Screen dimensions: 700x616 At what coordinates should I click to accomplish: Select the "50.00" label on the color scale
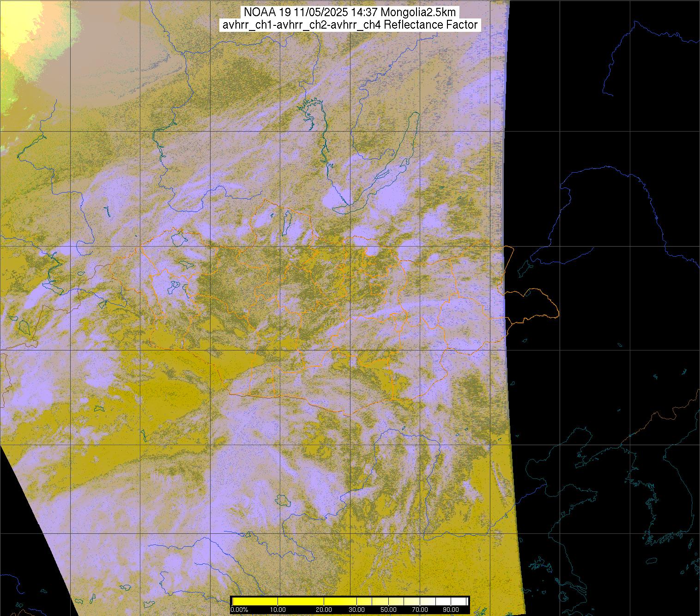(389, 610)
